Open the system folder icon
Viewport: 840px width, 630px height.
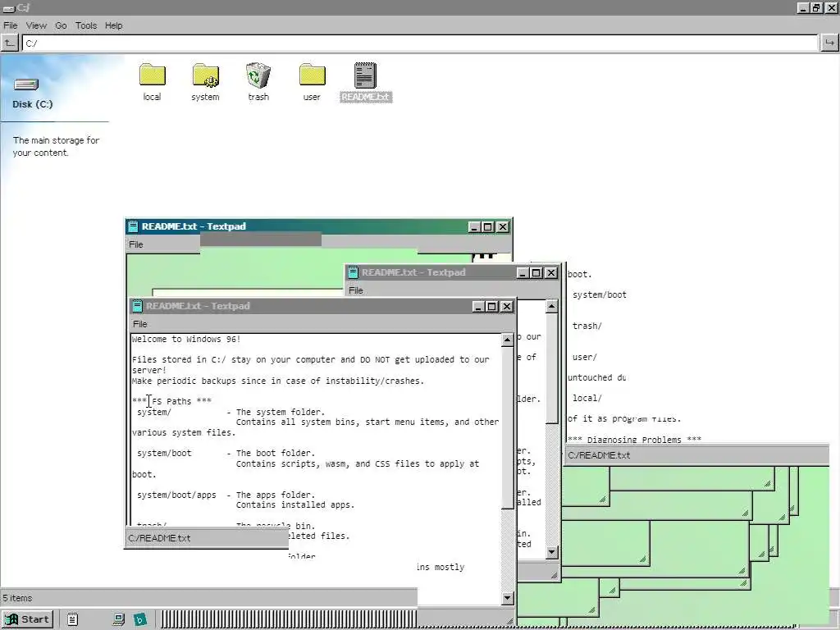205,81
